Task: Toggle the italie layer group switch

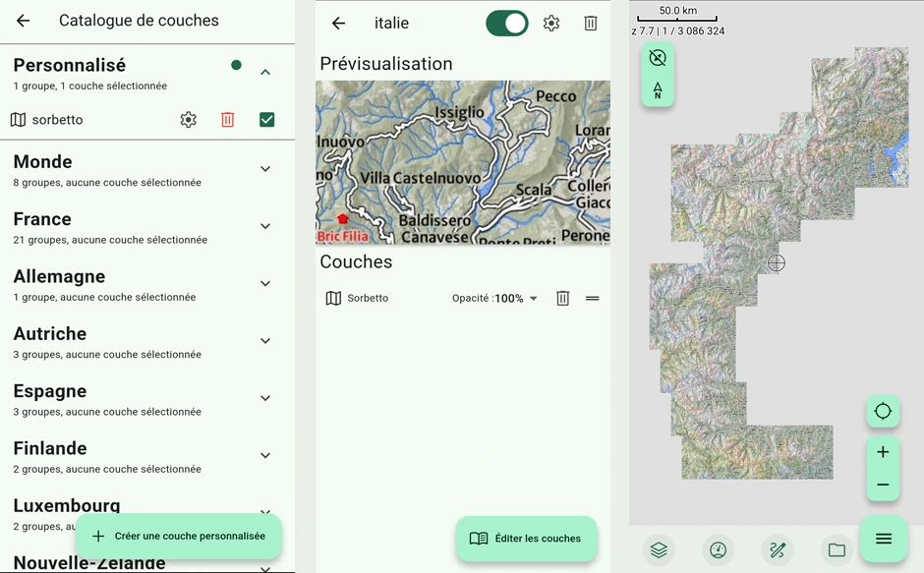Action: coord(507,24)
